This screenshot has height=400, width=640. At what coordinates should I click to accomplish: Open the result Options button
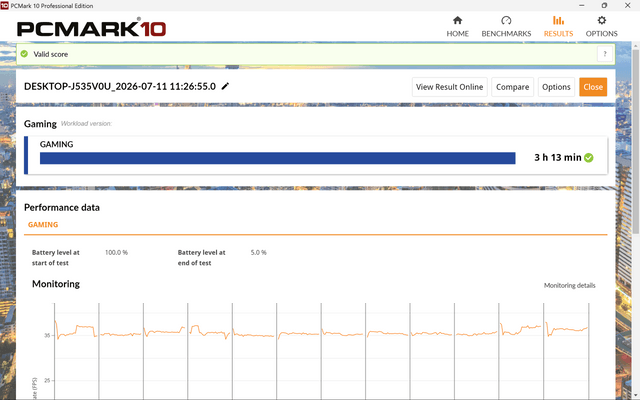click(x=556, y=87)
